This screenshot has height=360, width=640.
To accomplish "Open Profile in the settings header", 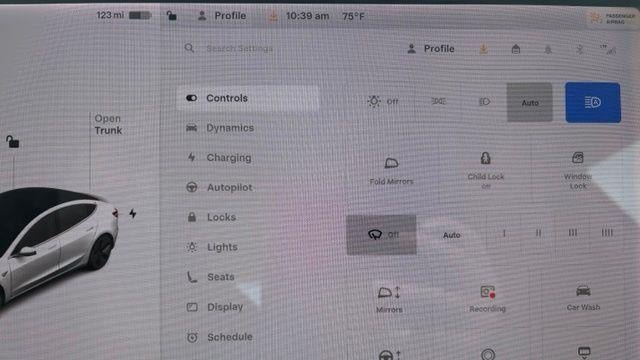I will (431, 49).
